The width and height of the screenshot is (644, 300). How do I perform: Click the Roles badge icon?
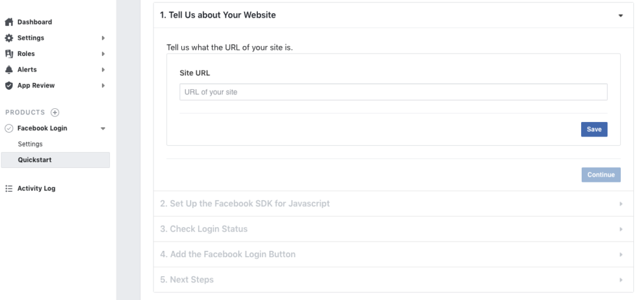(x=9, y=54)
